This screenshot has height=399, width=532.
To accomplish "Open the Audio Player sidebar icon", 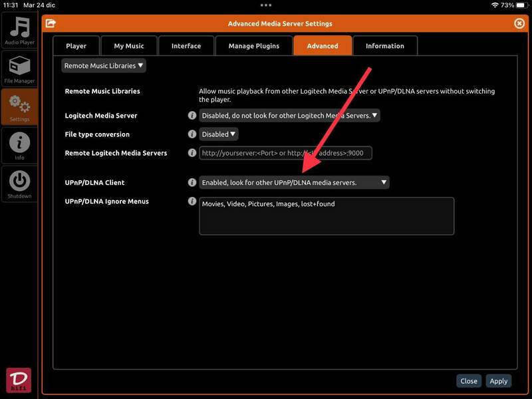I will [19, 31].
